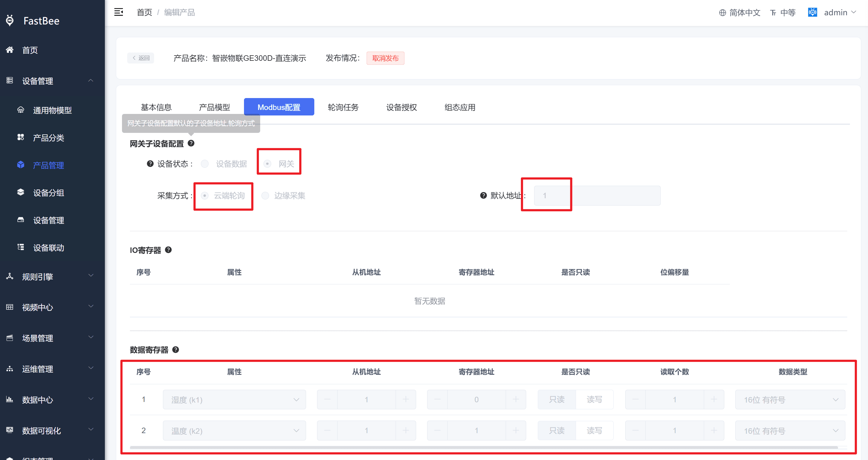Viewport: 868px width, 460px height.
Task: Open the 湿度 (k1) attribute dropdown
Action: [234, 400]
